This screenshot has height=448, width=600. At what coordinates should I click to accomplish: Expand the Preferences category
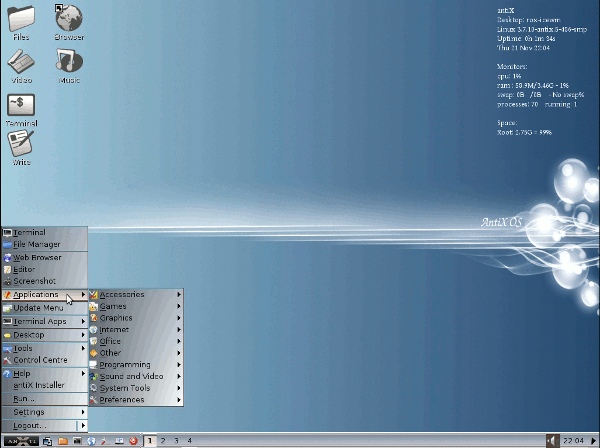136,400
